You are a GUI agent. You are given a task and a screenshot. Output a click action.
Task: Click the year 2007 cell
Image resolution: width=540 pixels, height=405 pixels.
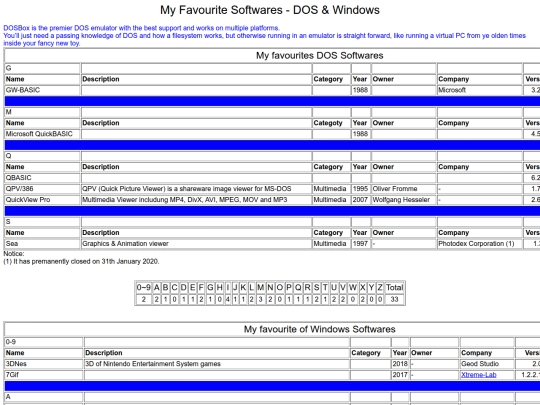[x=361, y=200]
